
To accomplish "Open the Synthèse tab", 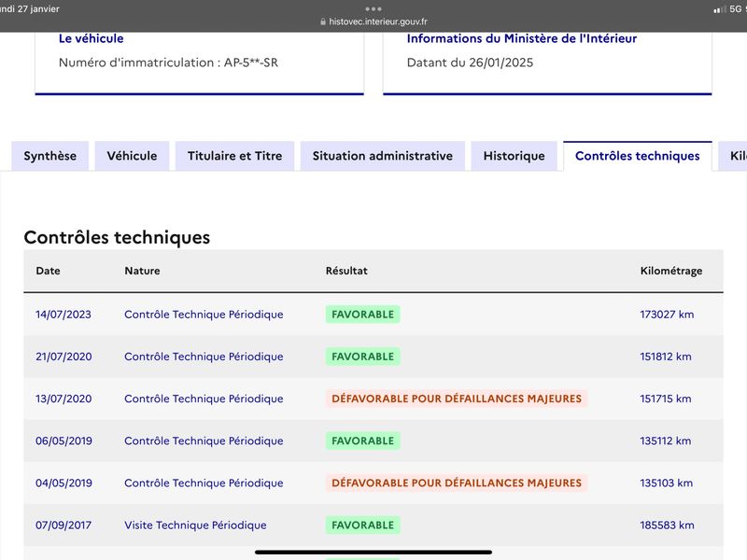I will 50,156.
